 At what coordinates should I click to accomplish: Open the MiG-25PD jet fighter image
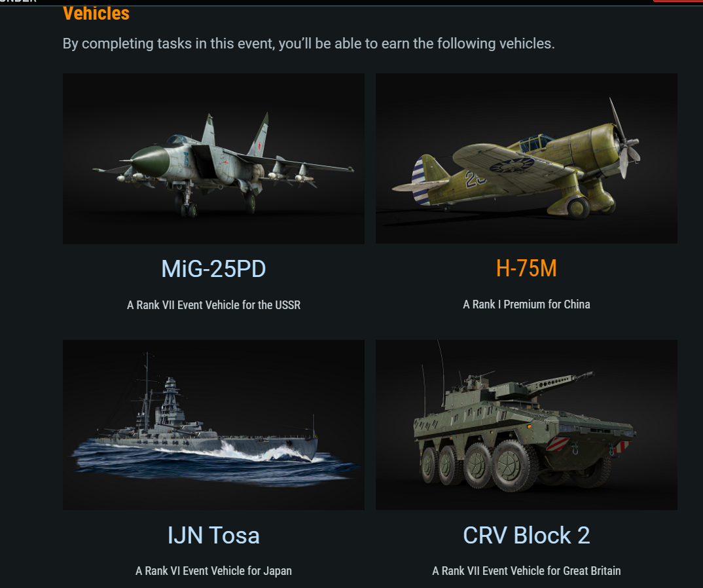tap(213, 158)
